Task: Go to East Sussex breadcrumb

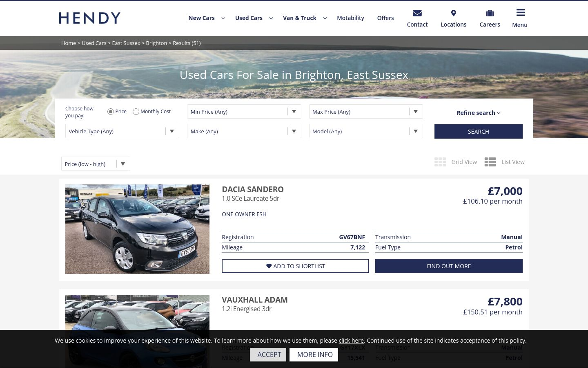Action: click(x=126, y=43)
